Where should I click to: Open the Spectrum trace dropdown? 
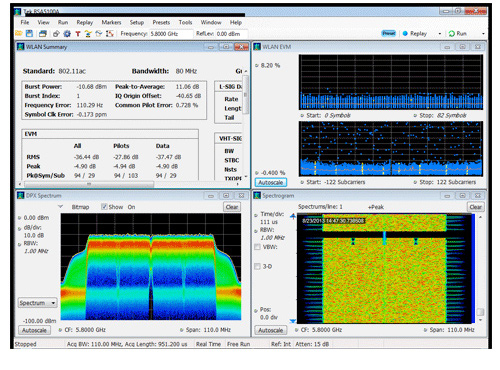[37, 303]
